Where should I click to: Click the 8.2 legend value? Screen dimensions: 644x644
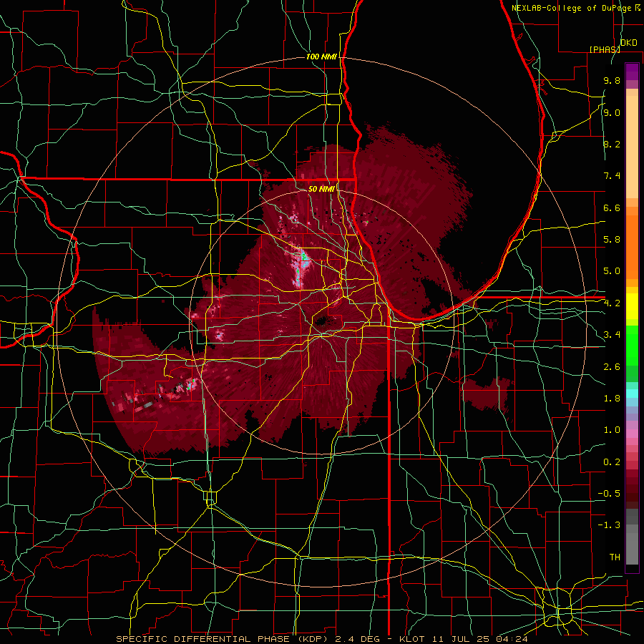point(612,144)
